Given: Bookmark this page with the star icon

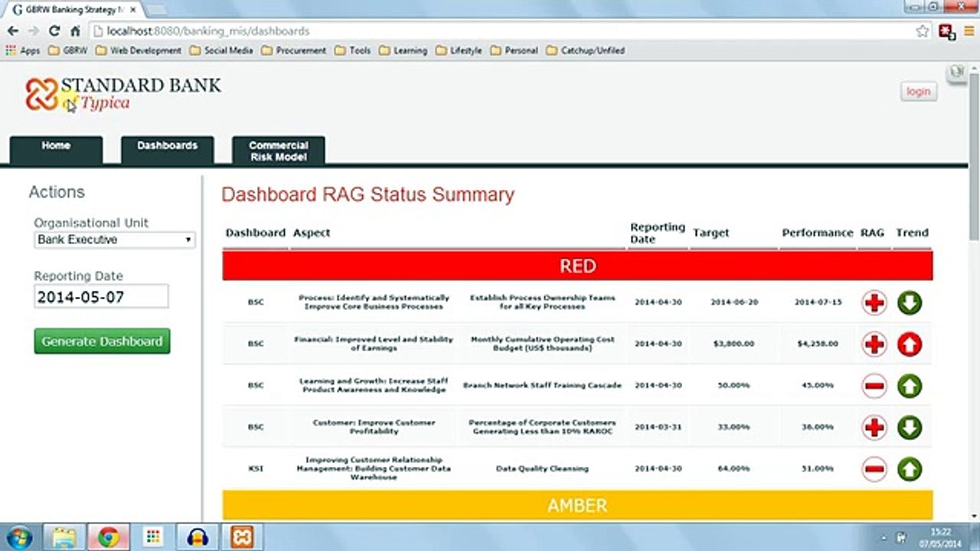Looking at the screenshot, I should 923,31.
